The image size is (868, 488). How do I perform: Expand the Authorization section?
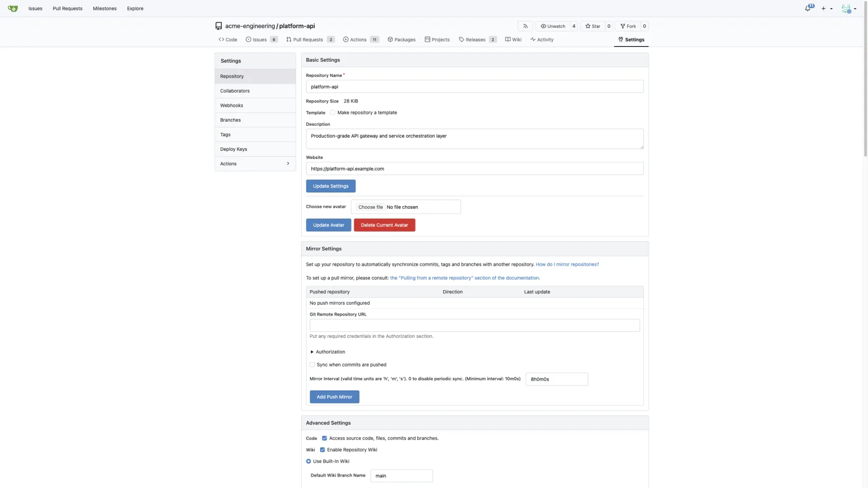pos(328,352)
